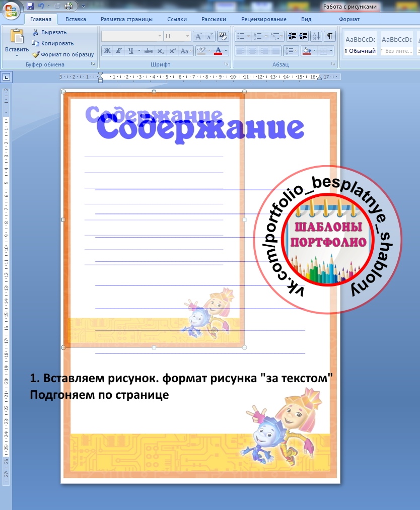Apply text highlight color
420x510 pixels.
tap(201, 51)
